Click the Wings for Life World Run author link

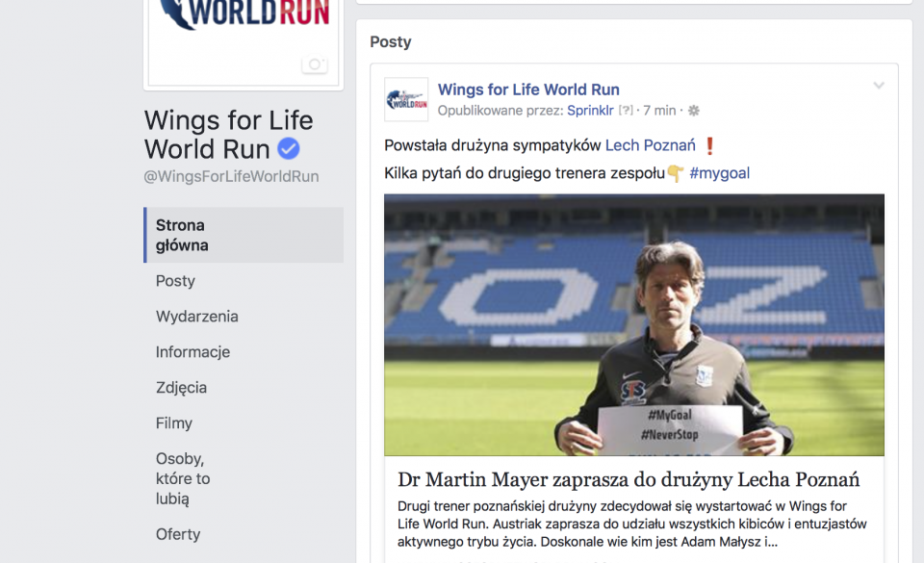[528, 90]
